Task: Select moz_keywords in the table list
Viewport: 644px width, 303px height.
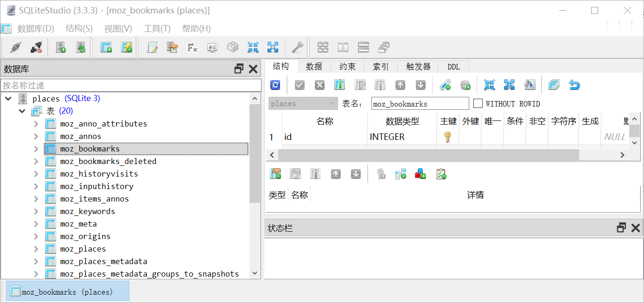Action: pyautogui.click(x=87, y=211)
